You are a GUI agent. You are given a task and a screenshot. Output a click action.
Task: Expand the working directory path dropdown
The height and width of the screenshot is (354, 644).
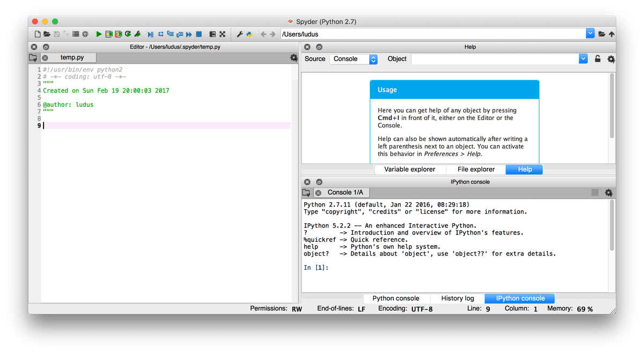590,34
